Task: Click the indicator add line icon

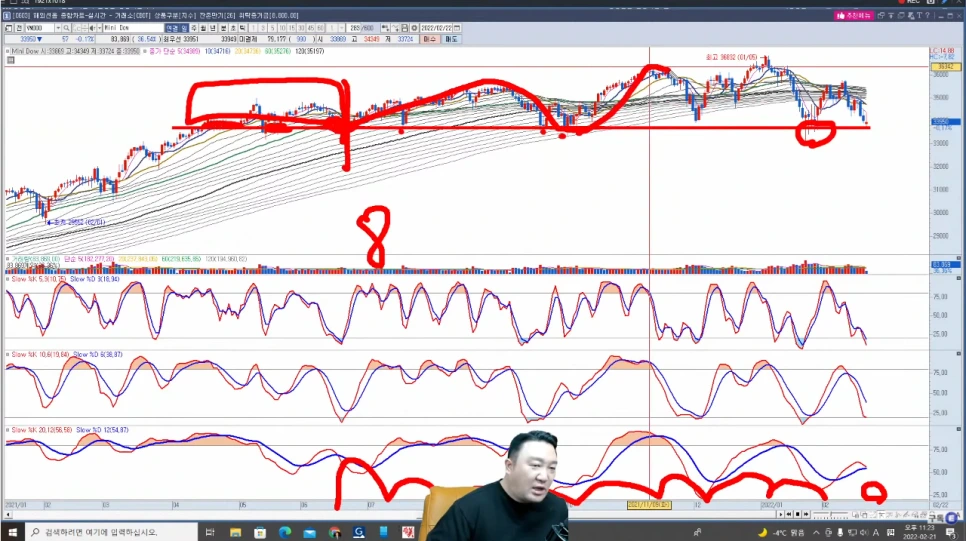Action: coord(395,28)
